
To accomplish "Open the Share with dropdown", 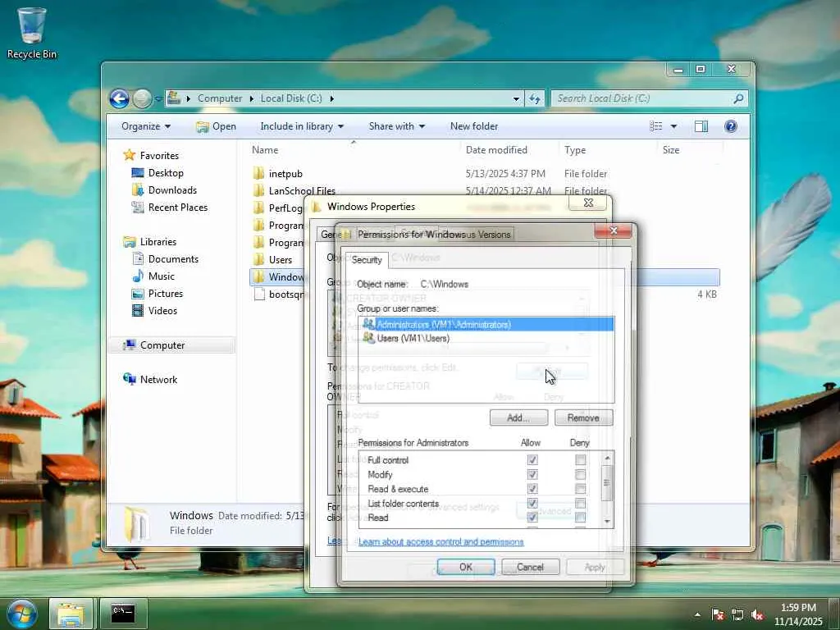I will click(x=396, y=126).
